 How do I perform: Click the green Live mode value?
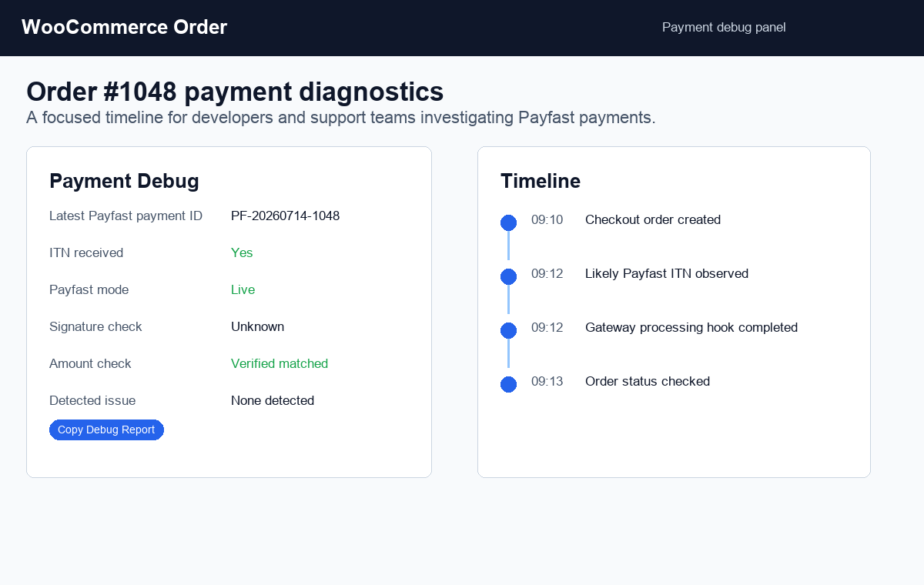click(x=243, y=290)
